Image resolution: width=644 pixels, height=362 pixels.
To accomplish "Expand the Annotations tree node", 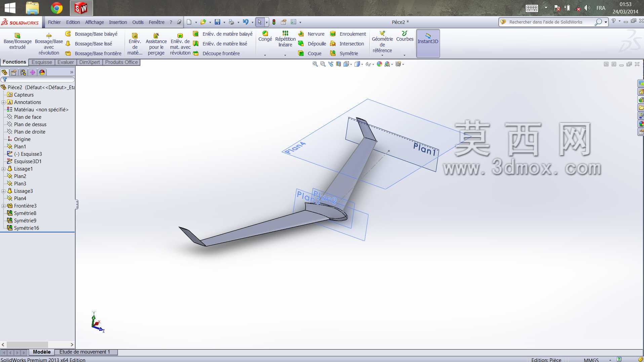I will coord(3,102).
